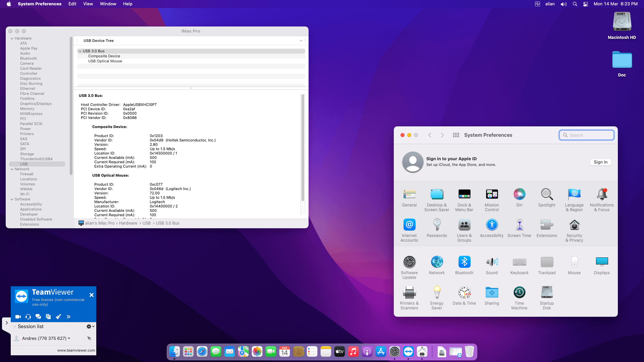Click the sidebar scrollbar in System Information

(71, 106)
